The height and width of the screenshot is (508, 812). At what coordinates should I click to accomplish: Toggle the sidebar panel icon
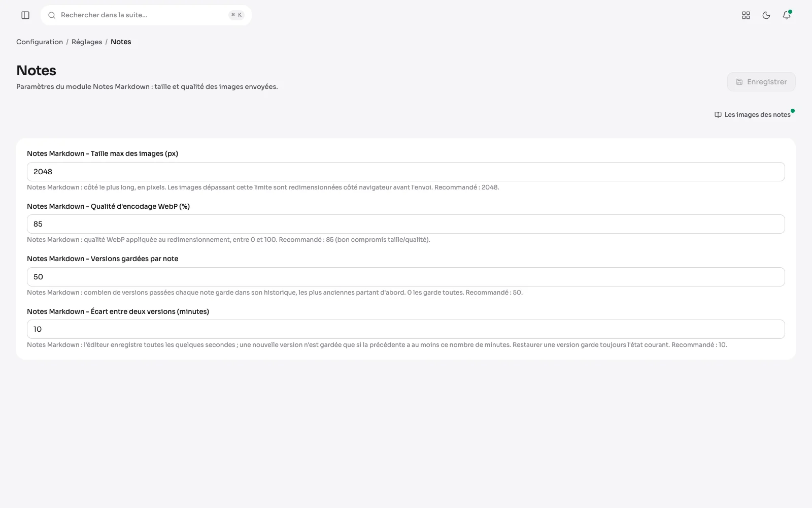pos(25,15)
